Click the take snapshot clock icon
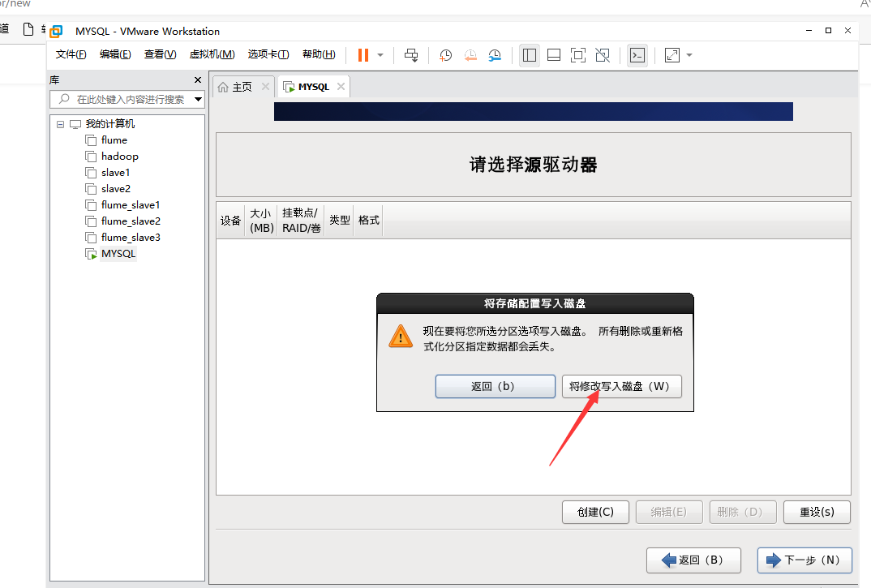This screenshot has width=871, height=588. [x=445, y=55]
